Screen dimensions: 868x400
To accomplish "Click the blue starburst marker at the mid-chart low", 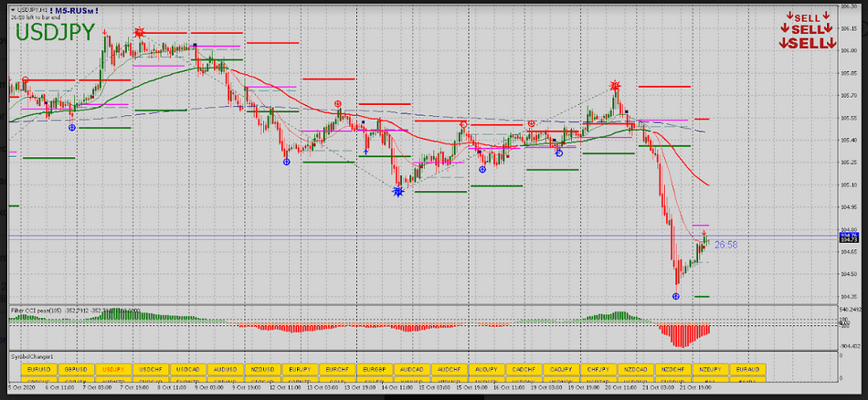I will coord(397,192).
